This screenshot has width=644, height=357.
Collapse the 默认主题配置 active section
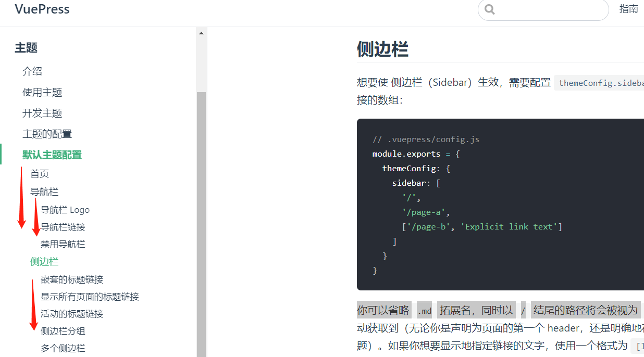click(x=52, y=155)
